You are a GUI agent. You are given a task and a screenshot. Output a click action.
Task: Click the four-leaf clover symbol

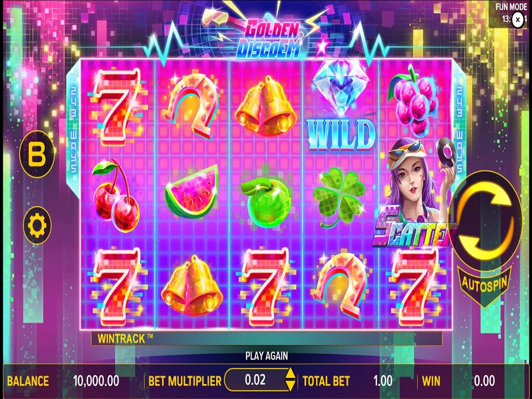click(x=339, y=198)
